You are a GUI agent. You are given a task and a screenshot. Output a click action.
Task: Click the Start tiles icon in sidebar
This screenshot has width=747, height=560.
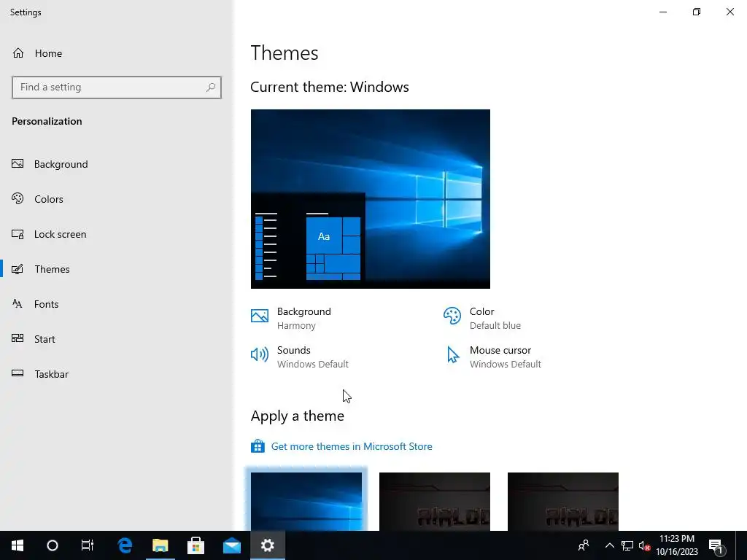point(18,338)
